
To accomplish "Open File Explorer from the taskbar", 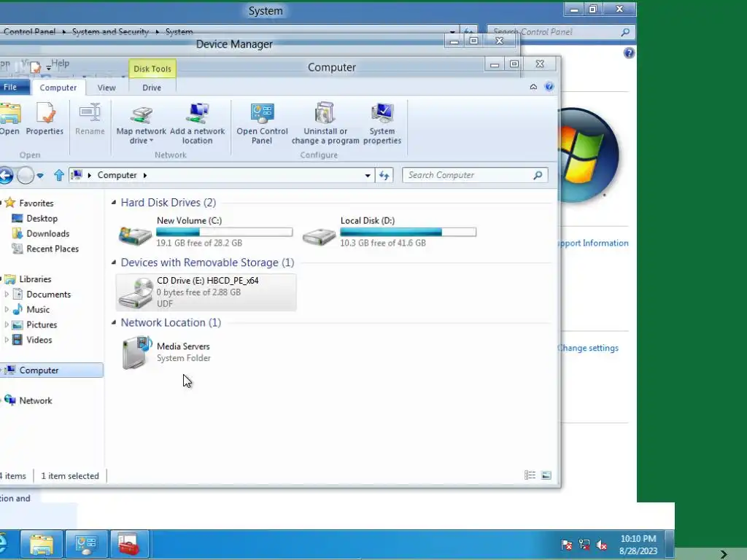I will point(42,544).
